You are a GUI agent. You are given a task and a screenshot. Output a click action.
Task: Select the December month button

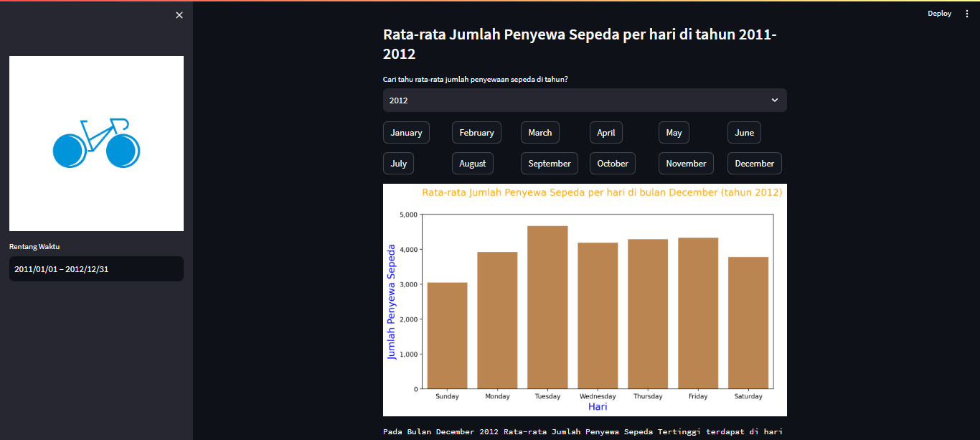[754, 163]
